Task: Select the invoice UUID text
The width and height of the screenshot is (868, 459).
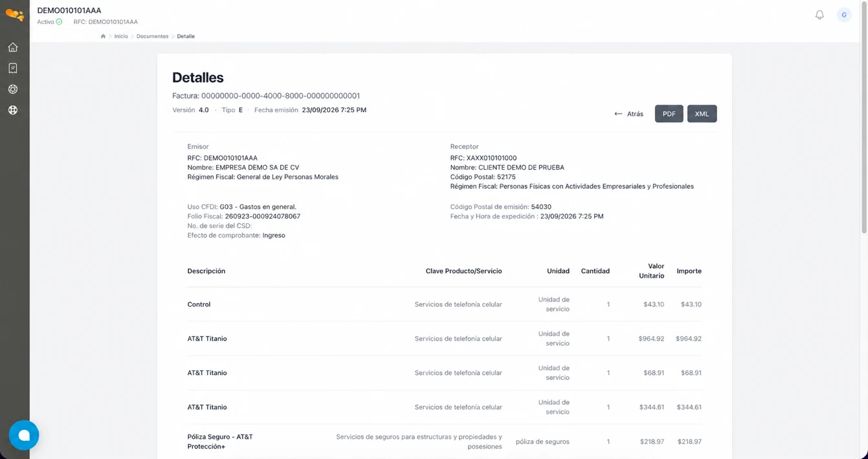Action: click(280, 96)
